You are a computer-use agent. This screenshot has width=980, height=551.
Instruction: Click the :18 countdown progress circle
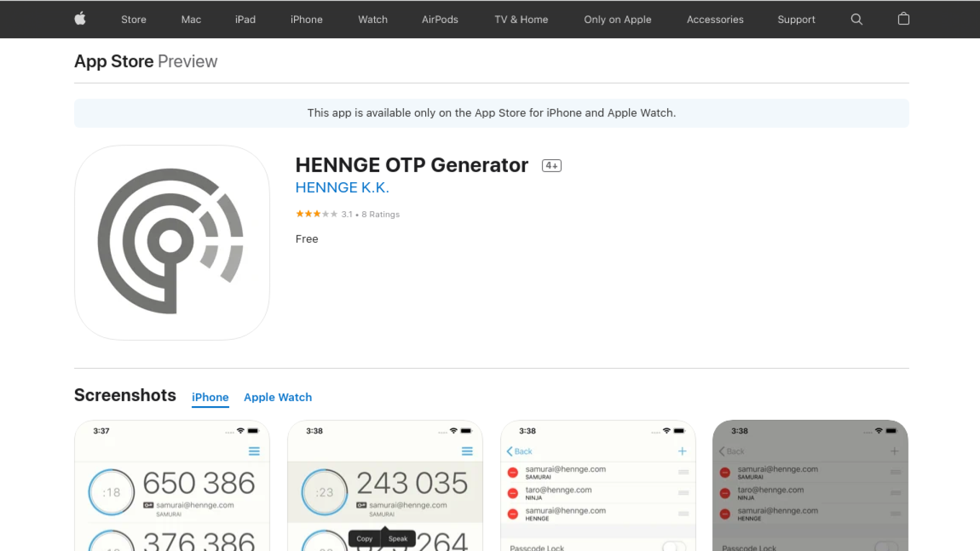pyautogui.click(x=111, y=491)
